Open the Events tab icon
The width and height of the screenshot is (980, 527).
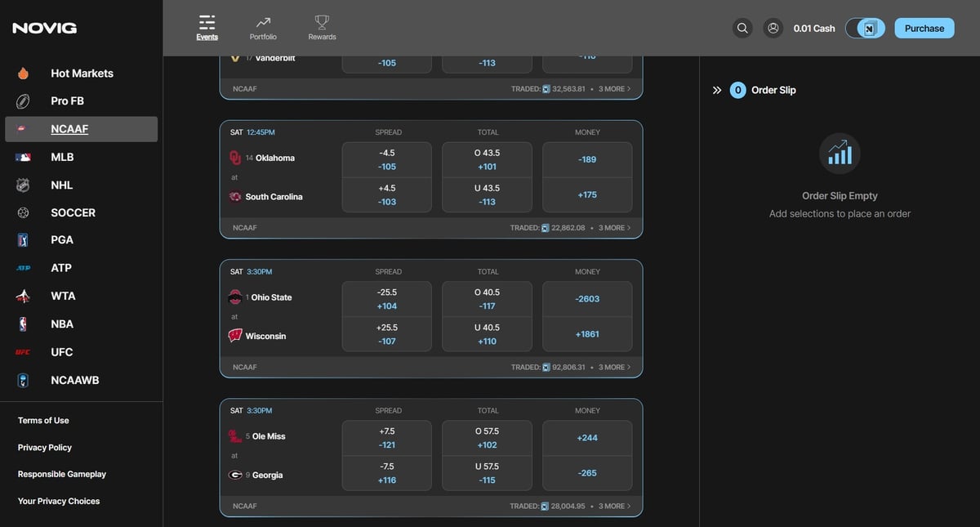coord(207,22)
